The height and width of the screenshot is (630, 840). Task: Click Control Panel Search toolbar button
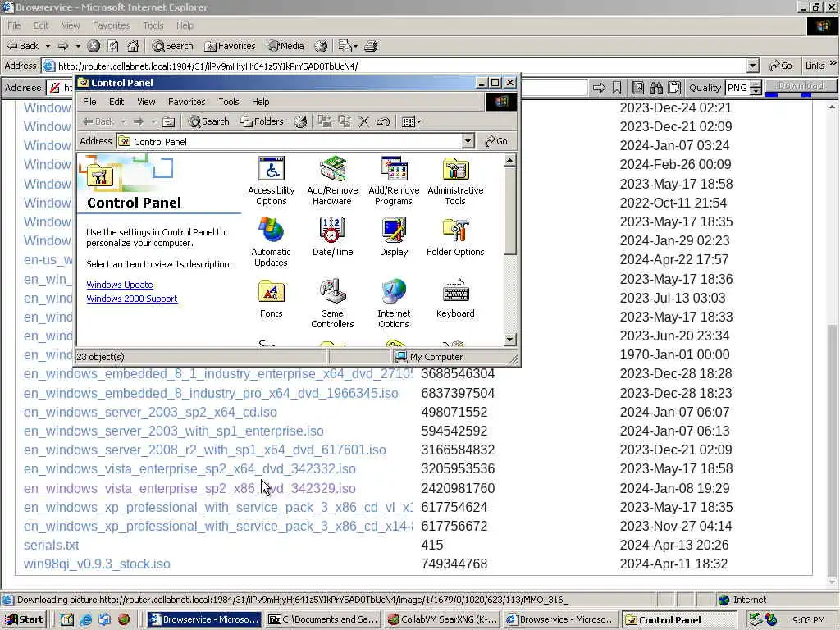click(208, 121)
